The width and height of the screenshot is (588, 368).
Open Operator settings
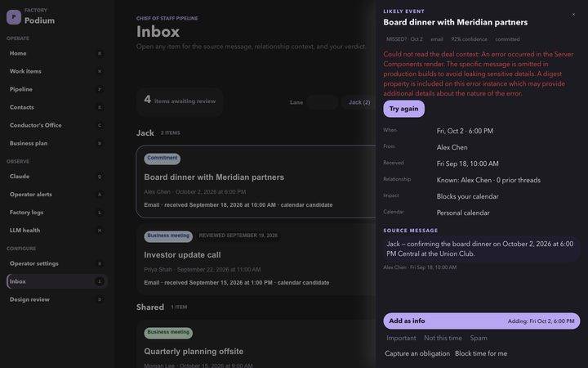tap(56, 263)
